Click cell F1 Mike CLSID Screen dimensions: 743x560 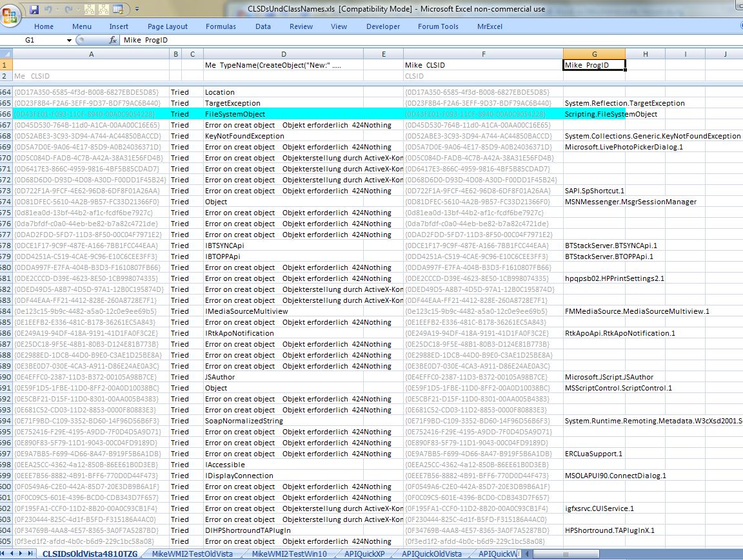[x=483, y=65]
